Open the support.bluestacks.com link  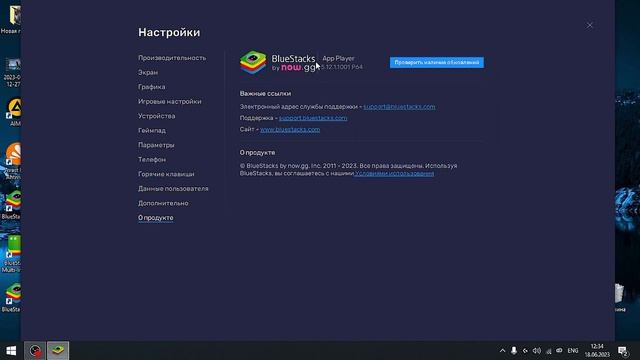point(313,118)
